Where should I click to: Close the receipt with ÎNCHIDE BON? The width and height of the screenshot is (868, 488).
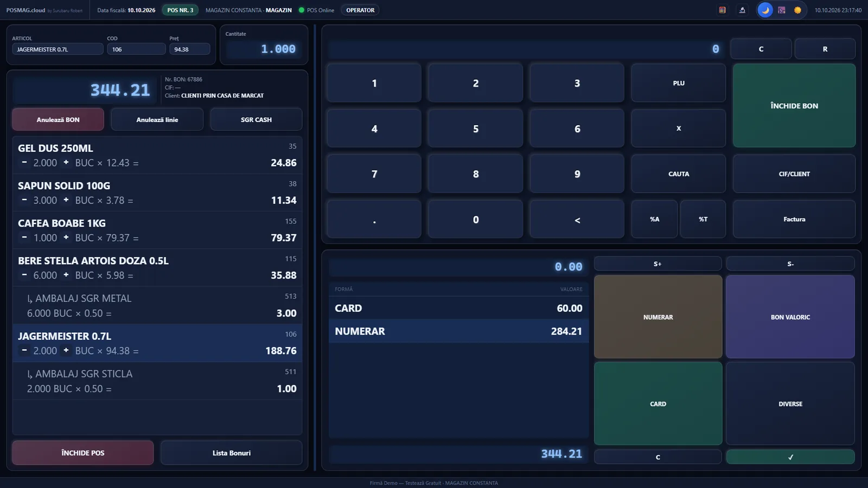click(x=794, y=106)
